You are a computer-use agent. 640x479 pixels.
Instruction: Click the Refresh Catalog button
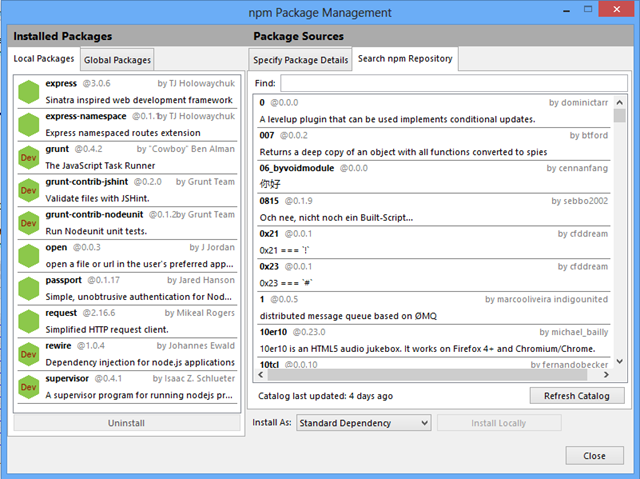pyautogui.click(x=577, y=396)
